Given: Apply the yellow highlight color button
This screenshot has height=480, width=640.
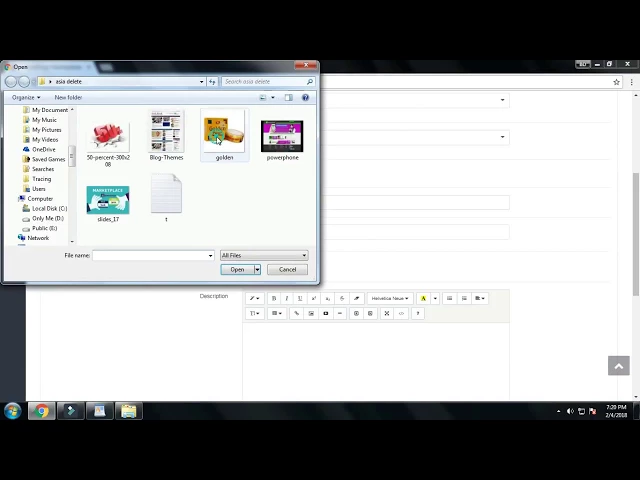Looking at the screenshot, I should [423, 298].
